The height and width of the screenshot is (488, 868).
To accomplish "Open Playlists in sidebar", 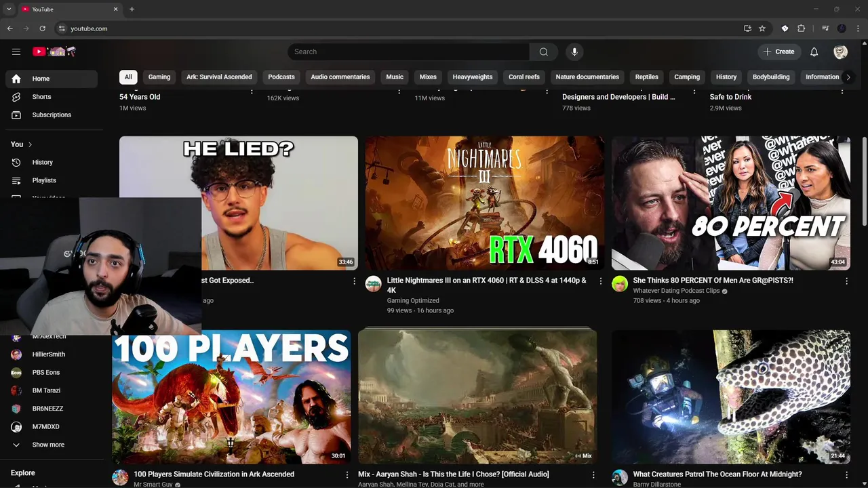I will [52, 180].
